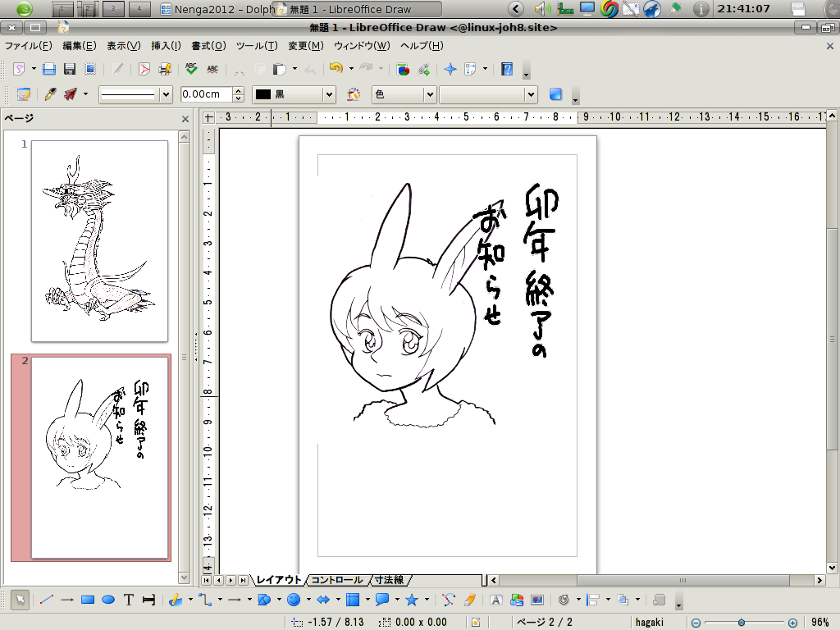Select the レイアウト layer tab
The width and height of the screenshot is (840, 630).
(279, 580)
